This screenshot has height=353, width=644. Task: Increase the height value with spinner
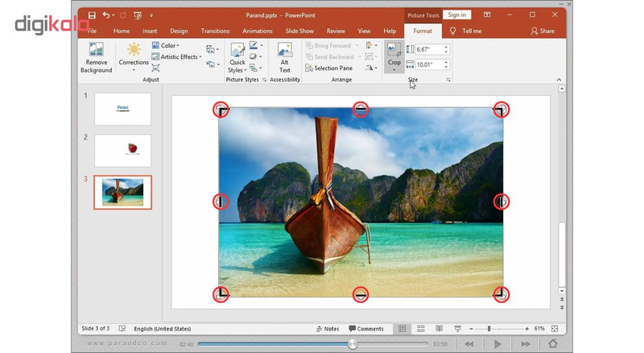pos(446,47)
